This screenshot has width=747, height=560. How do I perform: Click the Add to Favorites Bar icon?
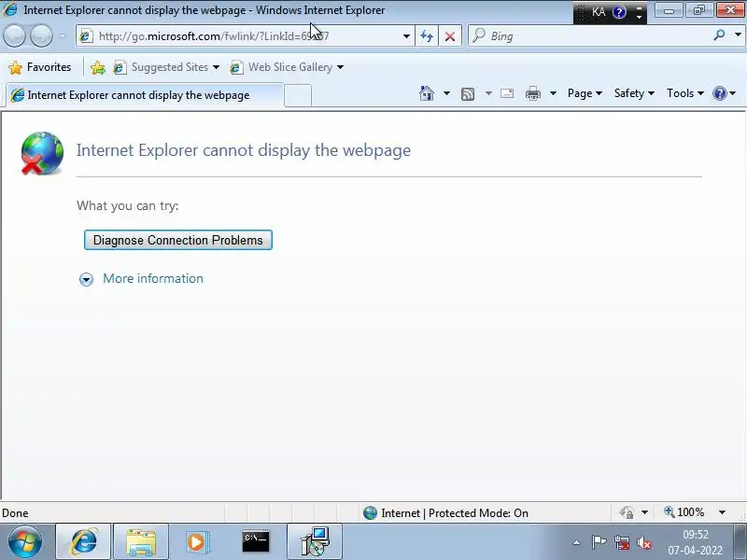98,67
